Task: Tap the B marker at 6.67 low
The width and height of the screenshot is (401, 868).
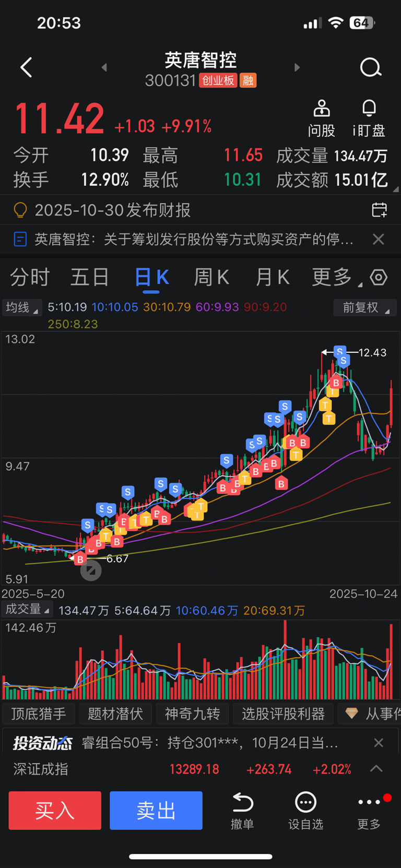Action: tap(80, 560)
